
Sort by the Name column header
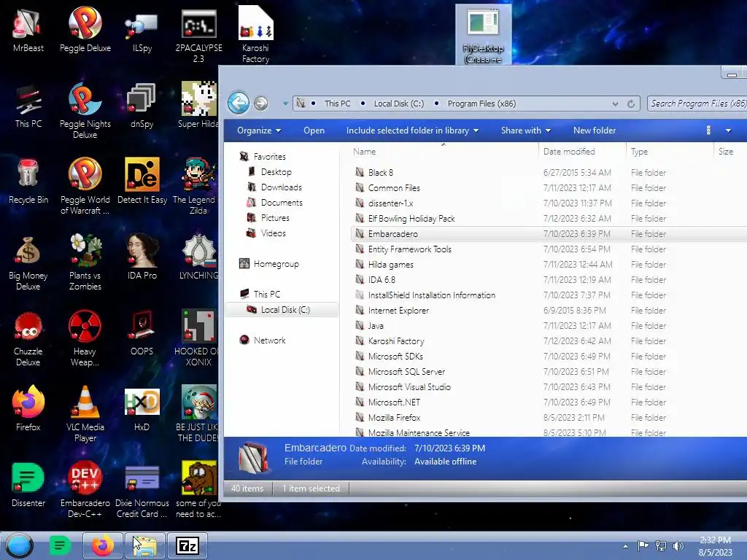(x=364, y=152)
